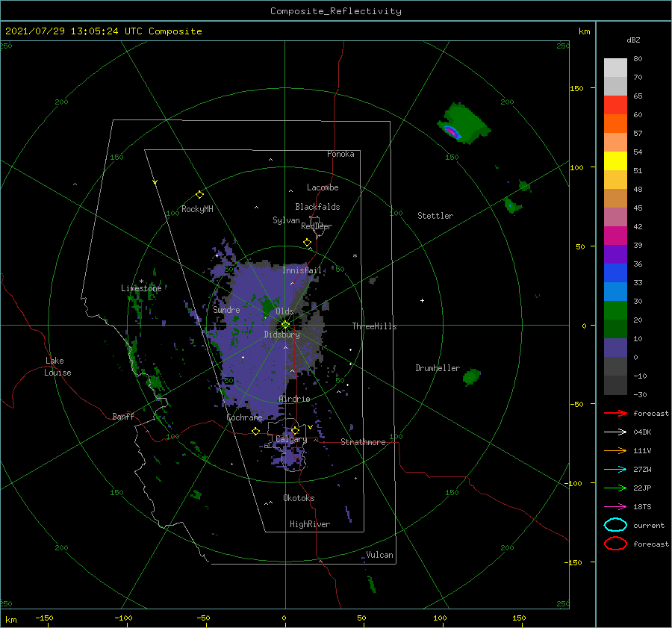Click the red forecast arrow legend icon

click(x=615, y=413)
